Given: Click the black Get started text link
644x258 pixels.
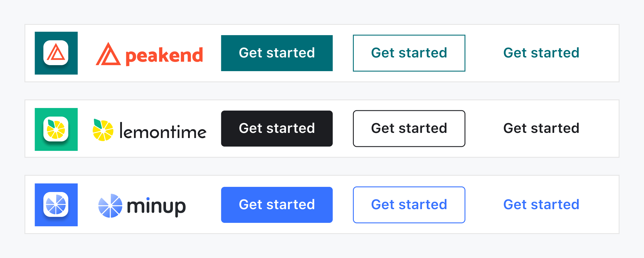Looking at the screenshot, I should tap(541, 128).
